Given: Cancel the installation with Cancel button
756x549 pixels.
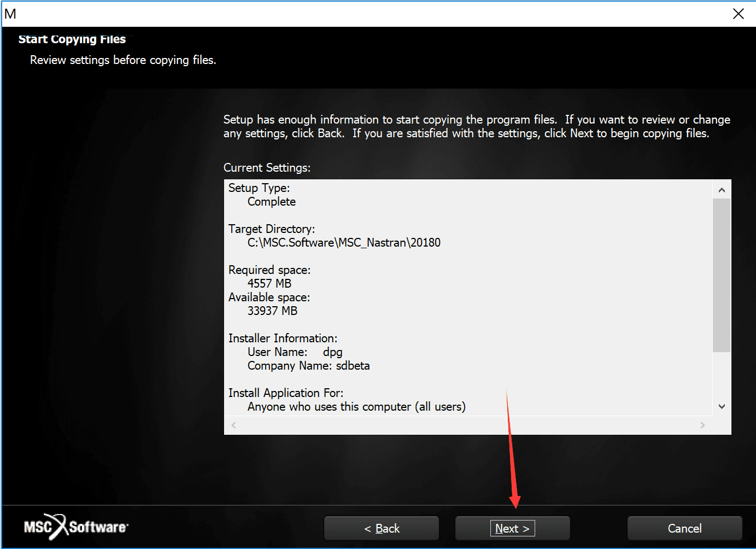Looking at the screenshot, I should 684,528.
